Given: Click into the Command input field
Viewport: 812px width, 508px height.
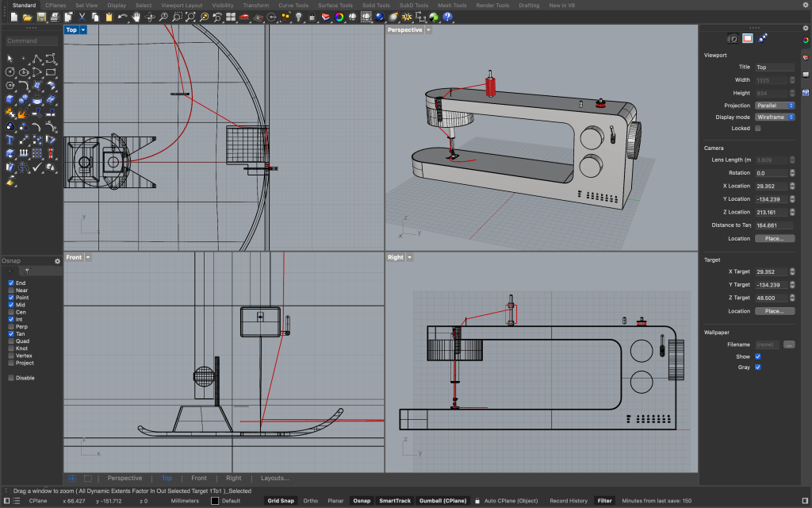Looking at the screenshot, I should click(32, 40).
